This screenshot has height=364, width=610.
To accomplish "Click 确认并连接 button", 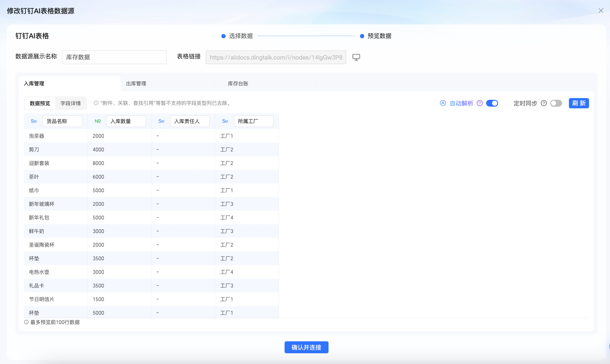I will click(x=306, y=347).
